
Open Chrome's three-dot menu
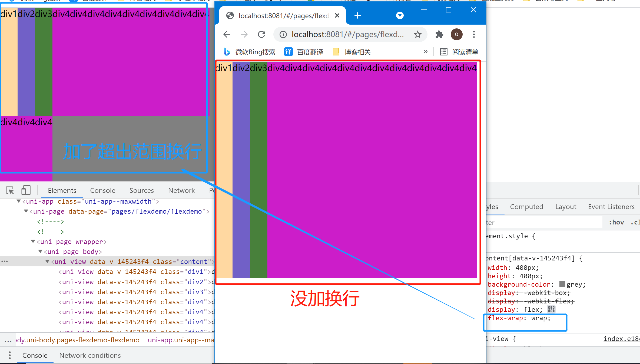tap(474, 34)
